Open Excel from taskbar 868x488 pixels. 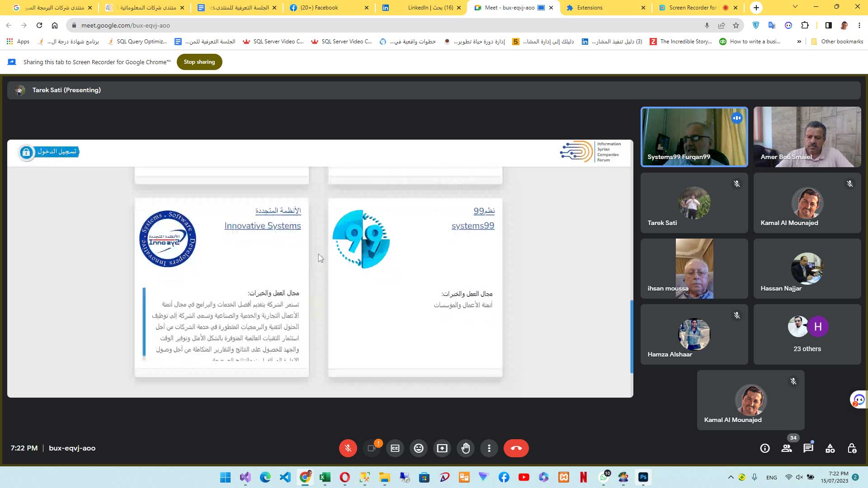[x=325, y=477]
